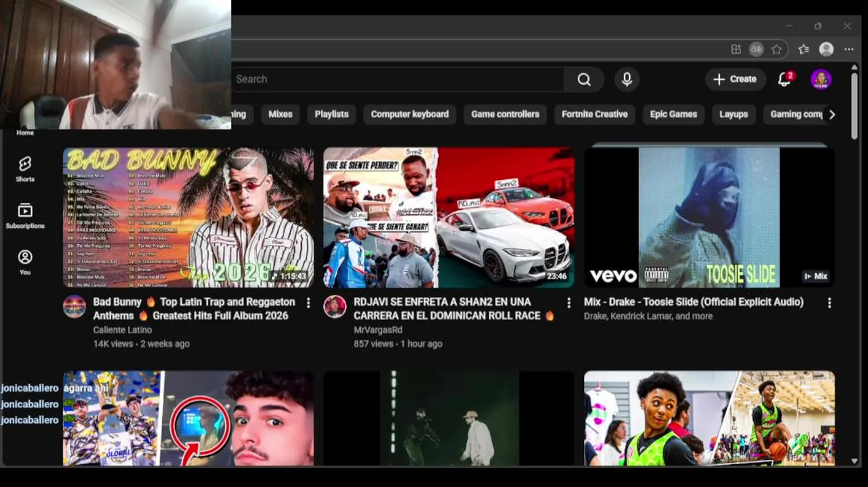868x487 pixels.
Task: Select the Fortnite Creative chip
Action: coord(595,114)
